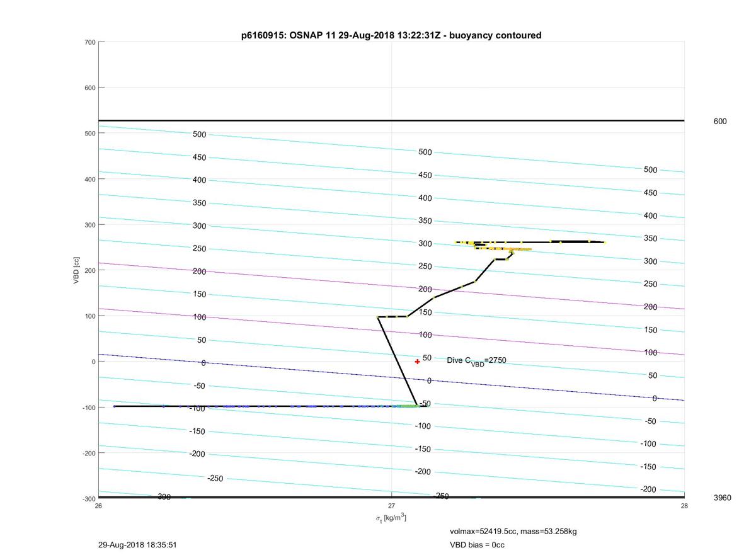Select the y-axis tick label "700"
The width and height of the screenshot is (756, 560).
point(90,42)
